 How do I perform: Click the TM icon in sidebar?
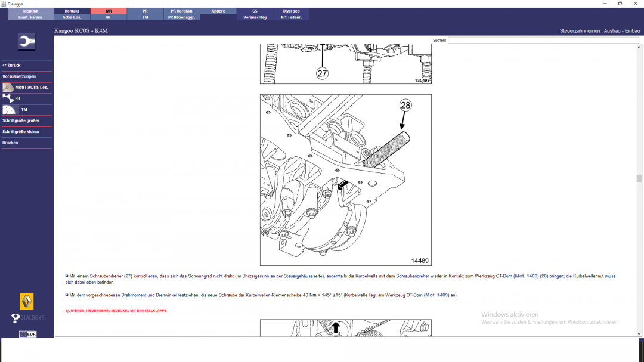point(10,109)
